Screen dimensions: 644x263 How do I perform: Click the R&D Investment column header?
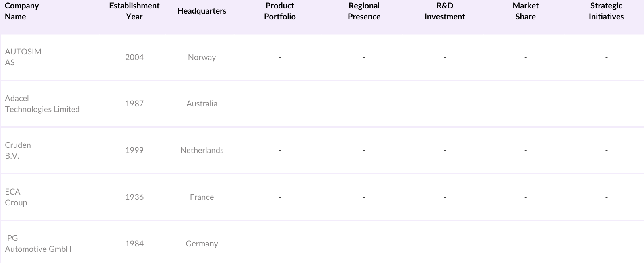click(x=444, y=11)
